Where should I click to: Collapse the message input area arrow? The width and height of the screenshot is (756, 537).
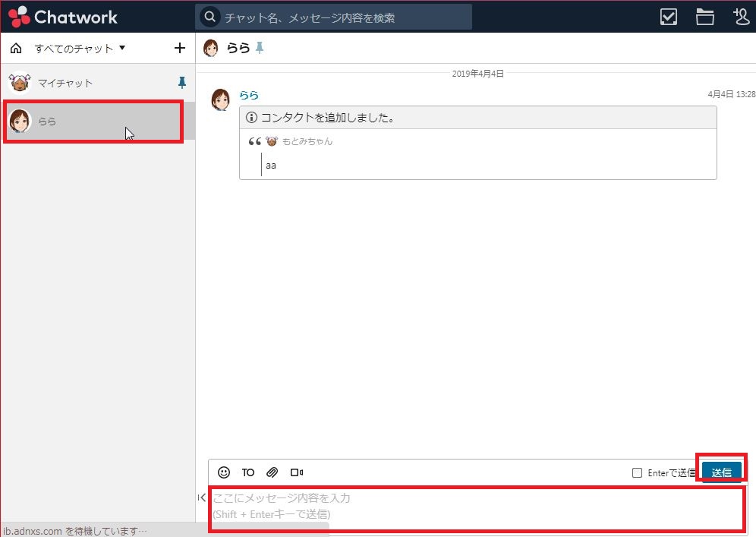(202, 498)
